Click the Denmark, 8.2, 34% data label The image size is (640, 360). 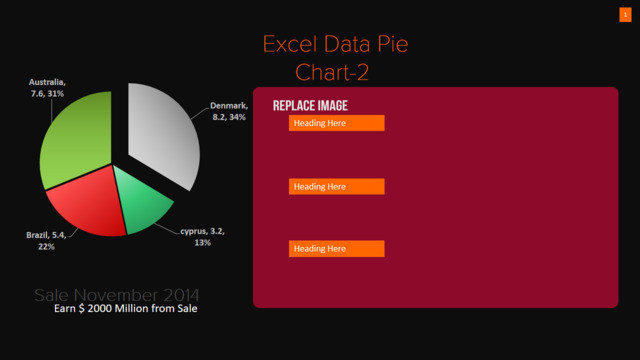pyautogui.click(x=229, y=111)
